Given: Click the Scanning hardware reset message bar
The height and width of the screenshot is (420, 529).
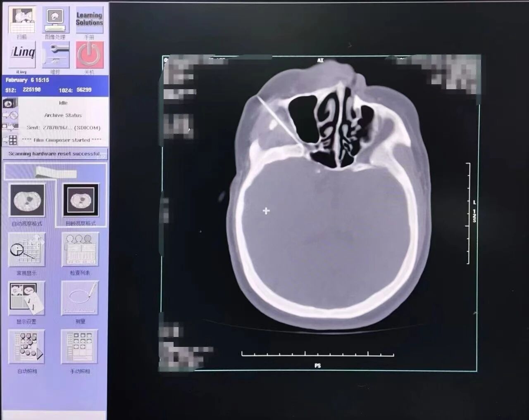Looking at the screenshot, I should click(55, 154).
